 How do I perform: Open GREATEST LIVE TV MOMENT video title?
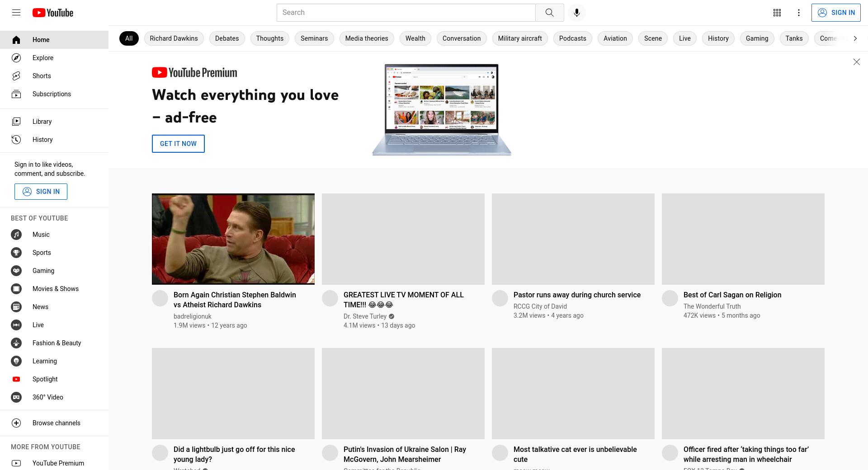tap(404, 300)
